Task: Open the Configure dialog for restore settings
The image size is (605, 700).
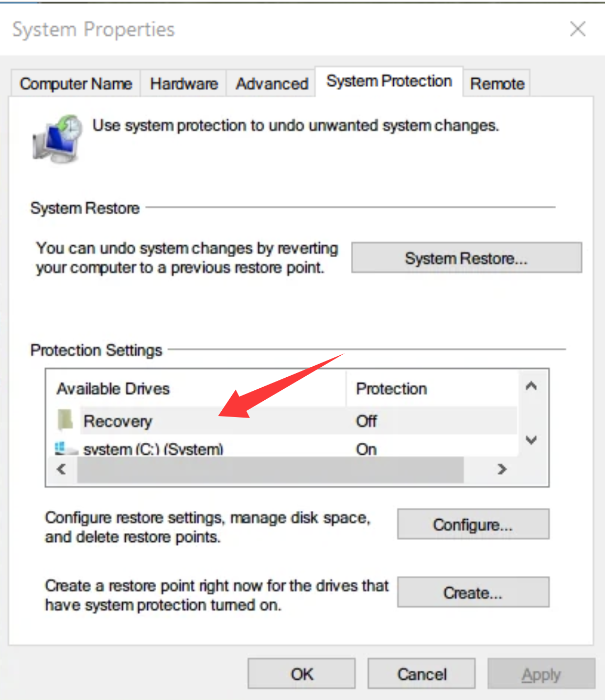Action: [x=472, y=524]
